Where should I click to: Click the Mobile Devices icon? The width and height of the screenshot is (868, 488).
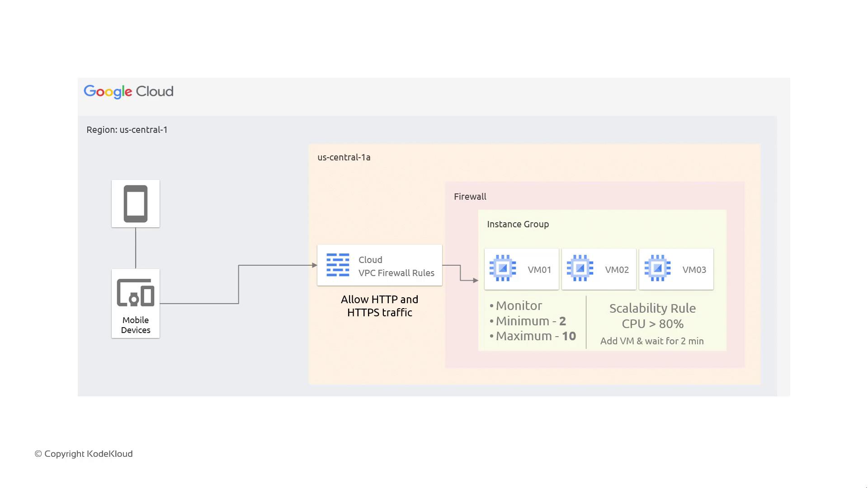point(136,293)
